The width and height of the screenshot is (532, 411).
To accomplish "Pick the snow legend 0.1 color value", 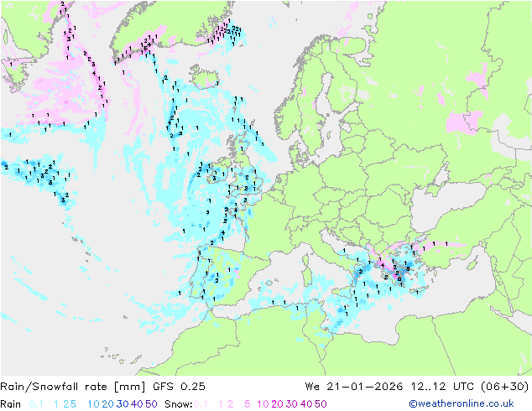I will (201, 404).
